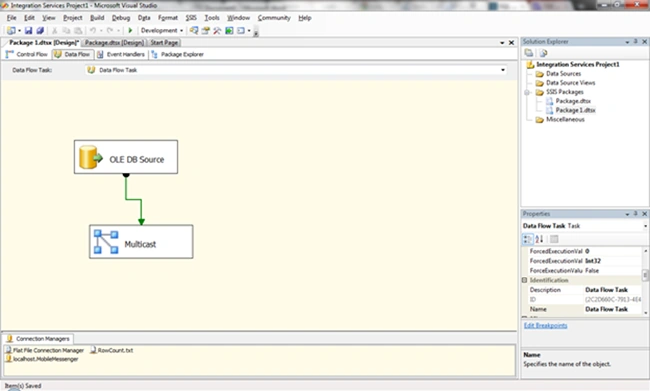
Task: Click Solution Explorer Show All Files icon
Action: [543, 53]
